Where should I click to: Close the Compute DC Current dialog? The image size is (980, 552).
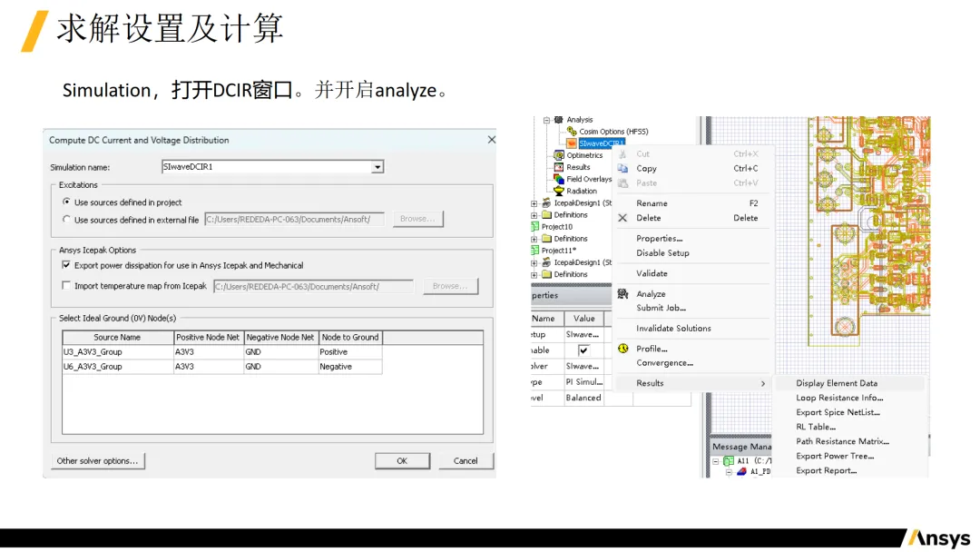tap(491, 140)
